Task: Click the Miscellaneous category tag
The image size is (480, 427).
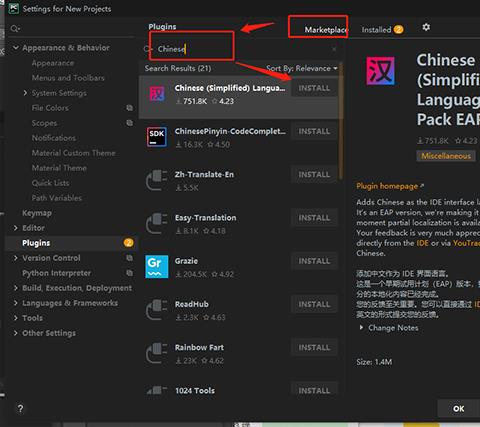Action: tap(446, 156)
